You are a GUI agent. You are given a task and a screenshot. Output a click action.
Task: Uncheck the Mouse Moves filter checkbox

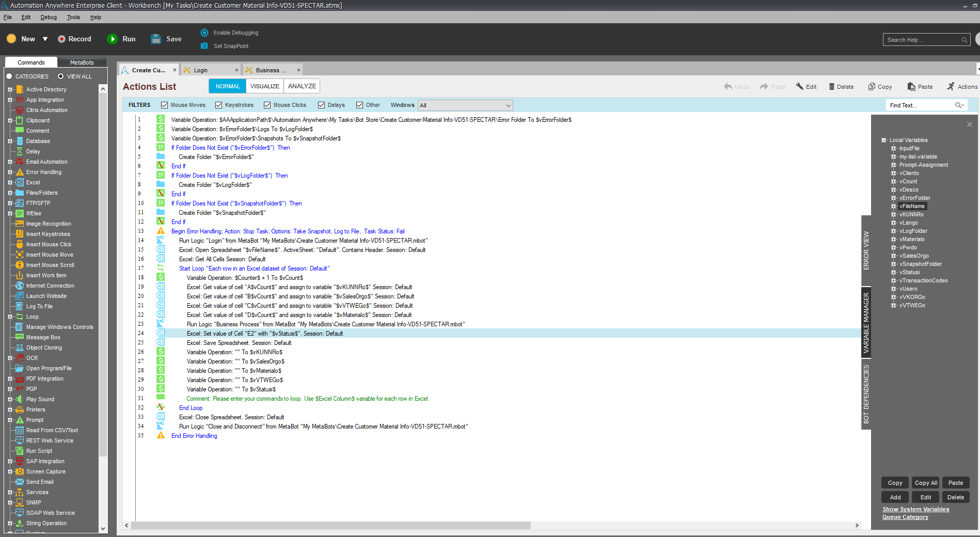tap(164, 105)
